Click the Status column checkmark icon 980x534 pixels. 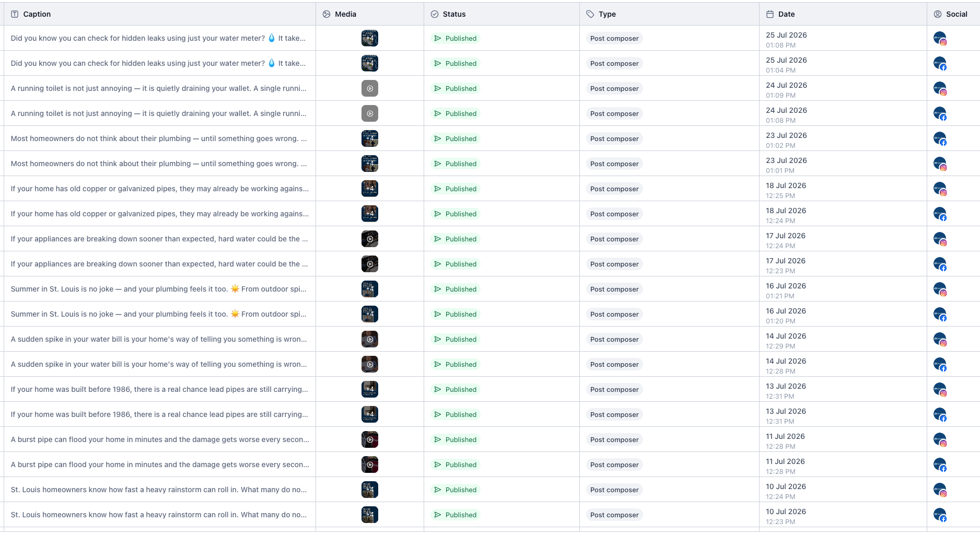pyautogui.click(x=435, y=14)
